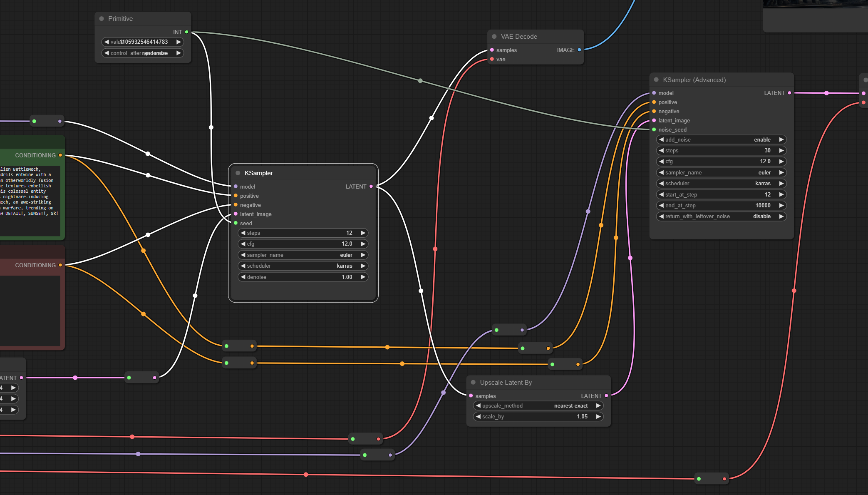This screenshot has width=868, height=495.
Task: Collapse the KSampler node using its title dot
Action: pyautogui.click(x=238, y=173)
